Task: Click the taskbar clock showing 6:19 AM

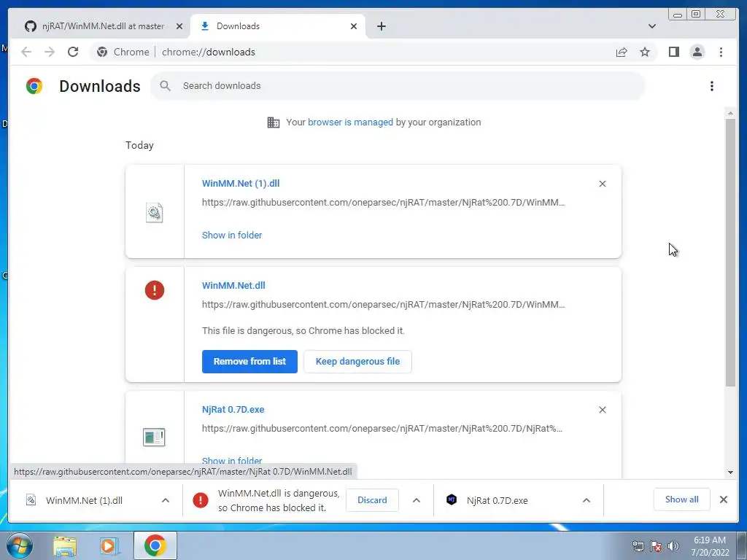Action: click(710, 546)
